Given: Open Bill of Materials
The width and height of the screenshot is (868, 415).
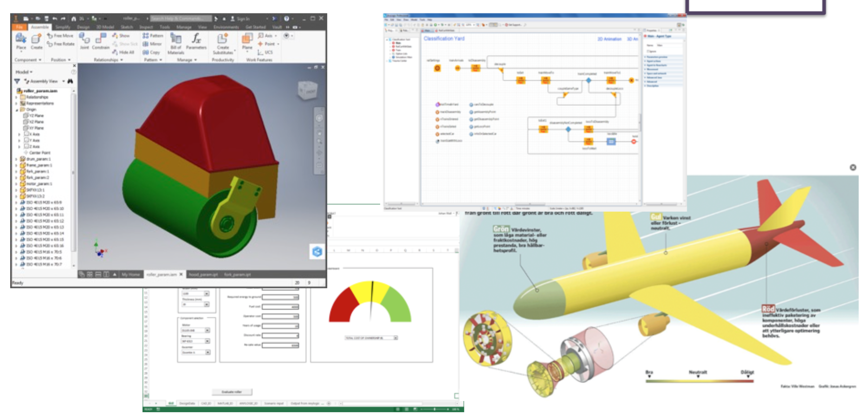Looking at the screenshot, I should click(176, 43).
